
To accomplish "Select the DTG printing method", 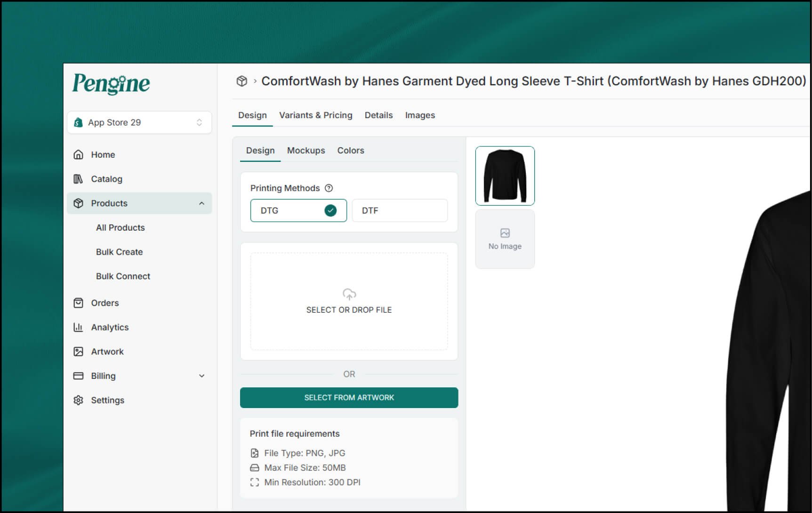I will coord(298,210).
